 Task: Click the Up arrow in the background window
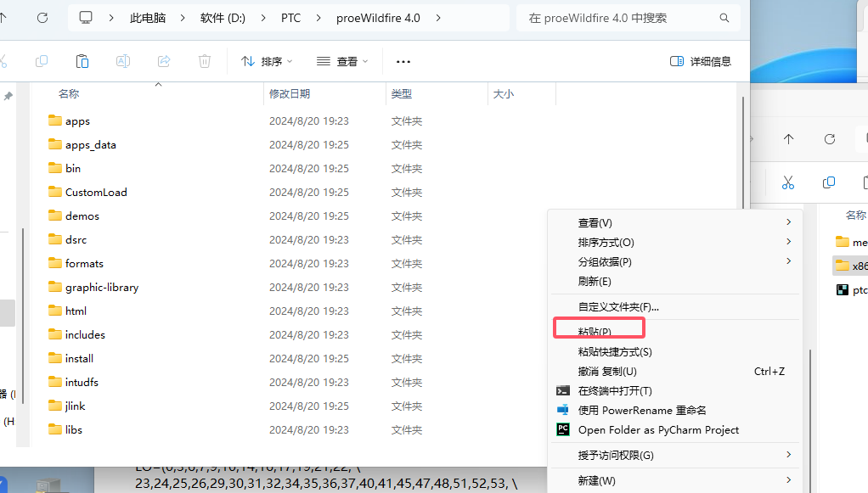point(789,139)
